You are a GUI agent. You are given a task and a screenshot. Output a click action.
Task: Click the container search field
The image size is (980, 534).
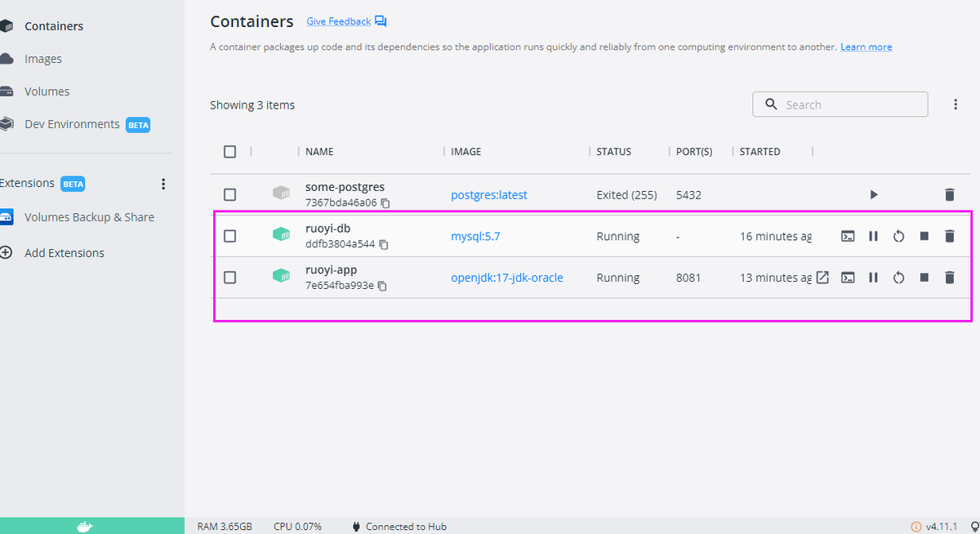tap(840, 105)
